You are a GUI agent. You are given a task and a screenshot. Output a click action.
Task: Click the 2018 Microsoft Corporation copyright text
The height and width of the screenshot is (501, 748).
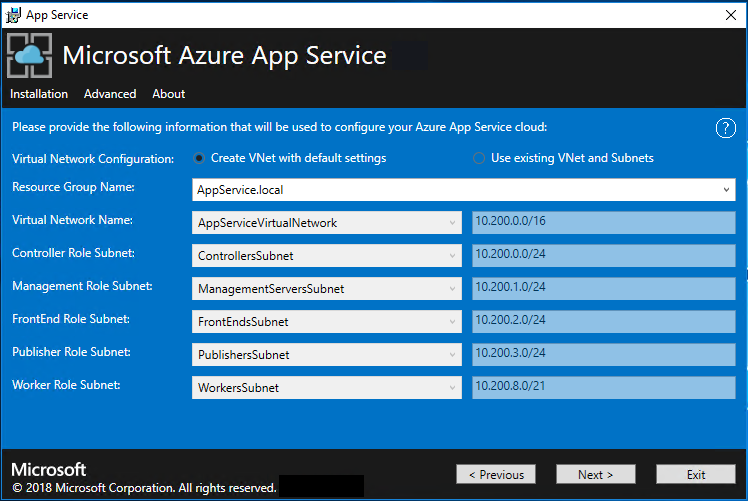pyautogui.click(x=144, y=488)
